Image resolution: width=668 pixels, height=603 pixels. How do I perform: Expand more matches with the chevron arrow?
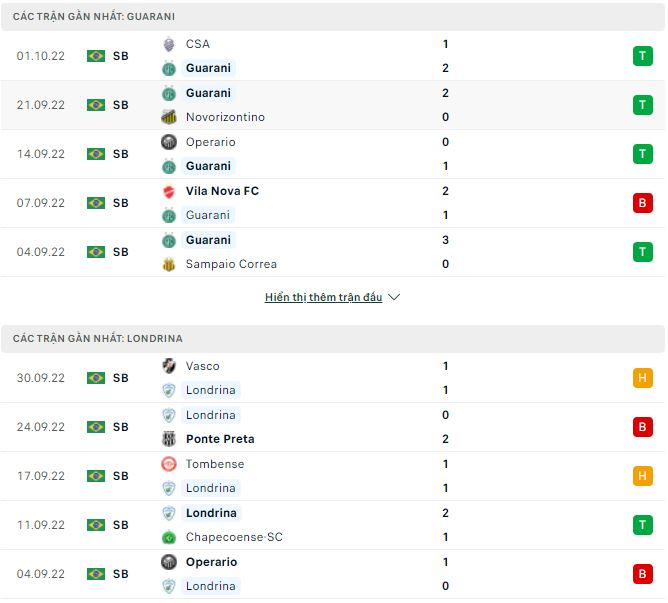tap(394, 297)
